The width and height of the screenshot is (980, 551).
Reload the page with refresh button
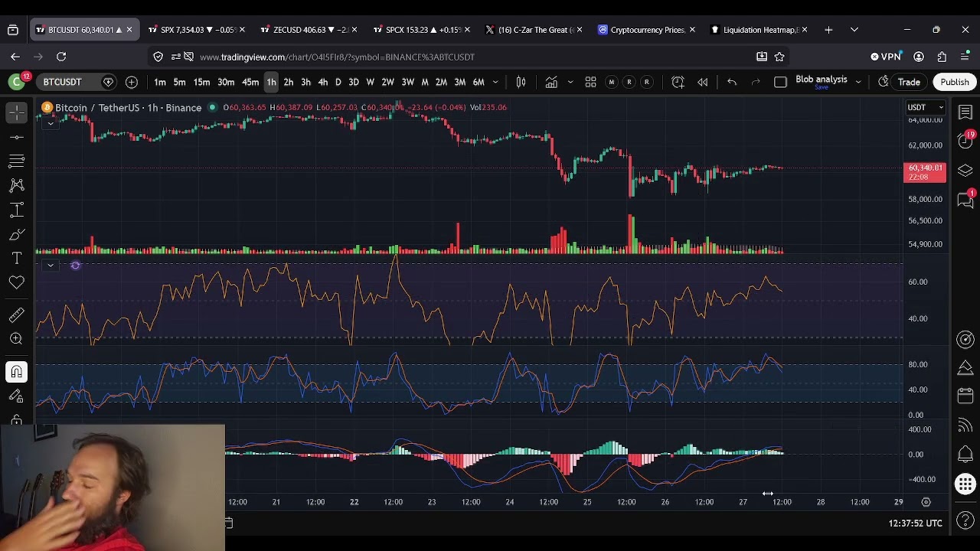61,57
